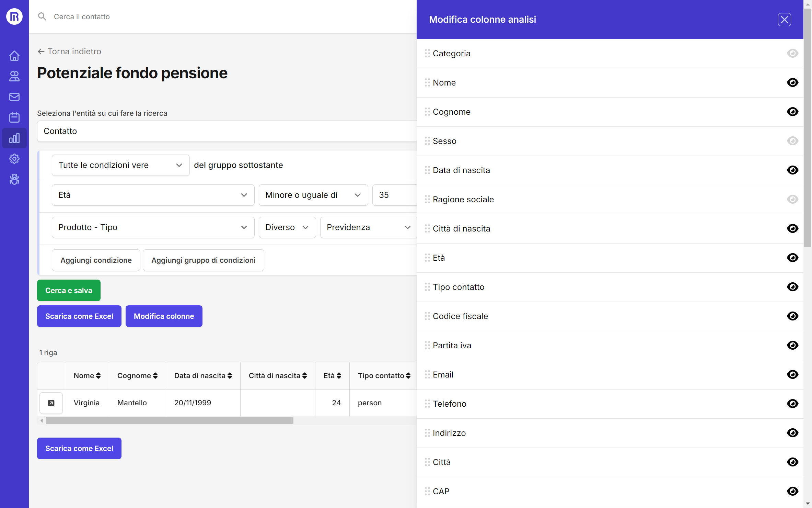Hide the Cognome column via eye icon
This screenshot has width=812, height=508.
click(792, 112)
